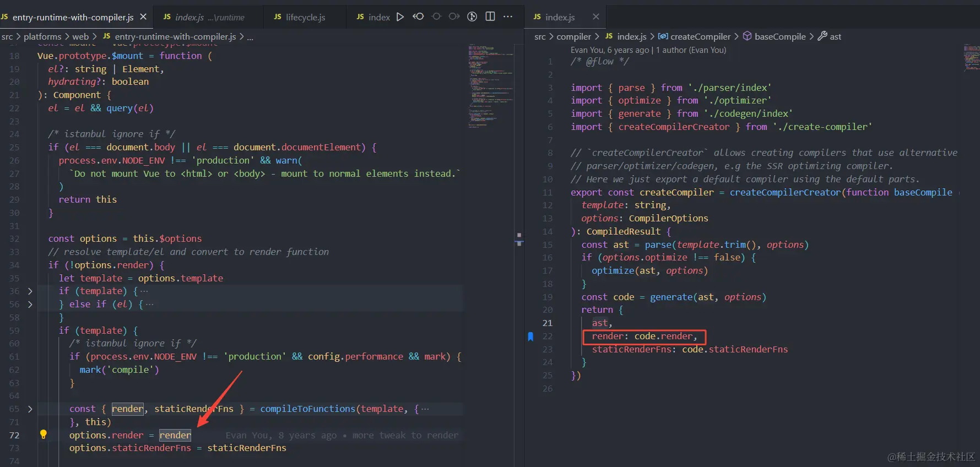
Task: Close entry-runtime-with-compiler.js tab
Action: 143,17
